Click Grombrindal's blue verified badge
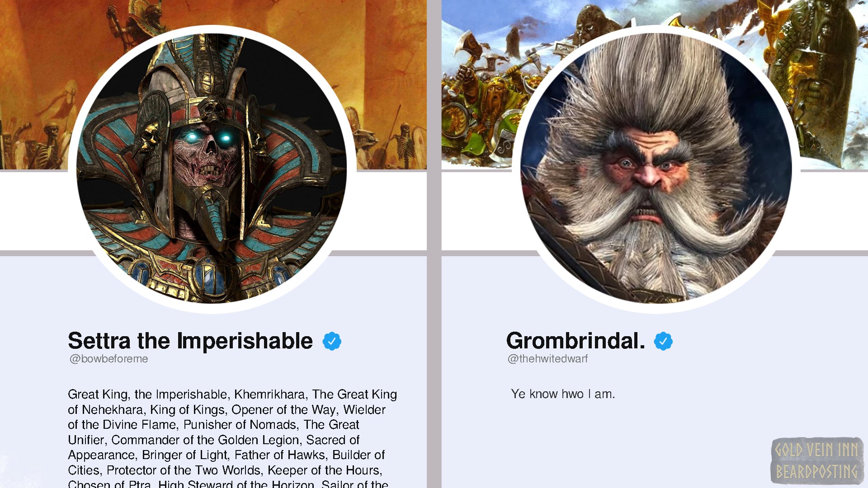Image resolution: width=868 pixels, height=488 pixels. pyautogui.click(x=663, y=341)
